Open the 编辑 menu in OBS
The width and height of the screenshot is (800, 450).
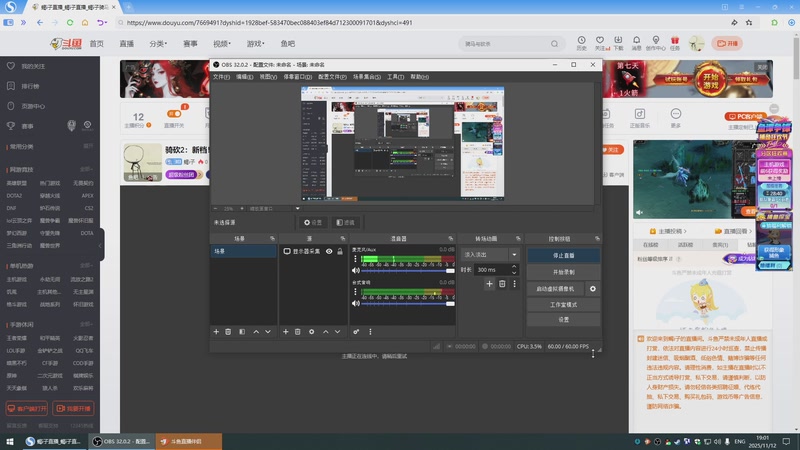[244, 77]
